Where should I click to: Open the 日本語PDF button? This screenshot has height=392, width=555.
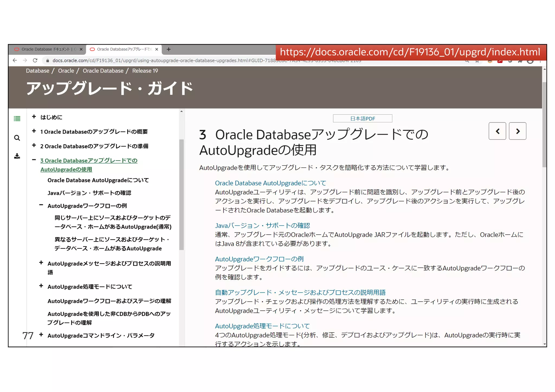tap(363, 118)
